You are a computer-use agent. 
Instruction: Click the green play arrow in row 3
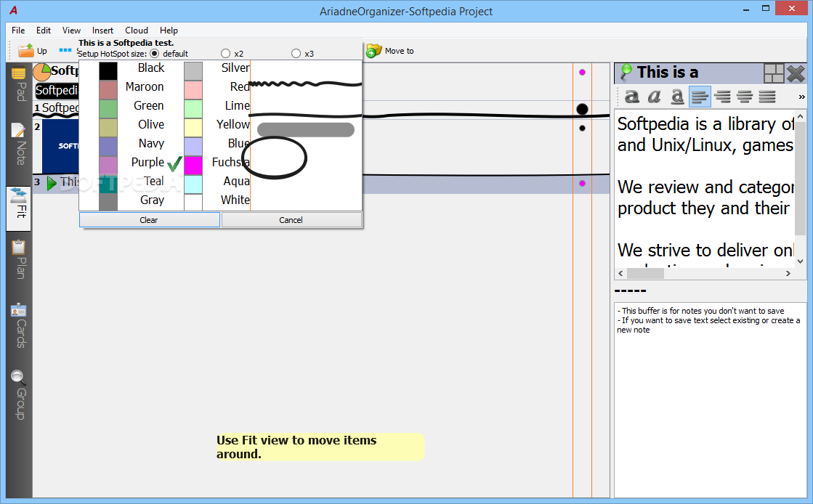pyautogui.click(x=52, y=183)
